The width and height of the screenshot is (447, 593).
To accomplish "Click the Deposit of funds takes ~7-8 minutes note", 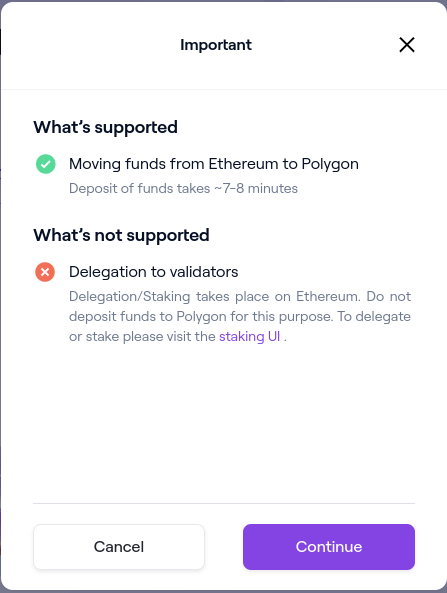I will click(183, 188).
